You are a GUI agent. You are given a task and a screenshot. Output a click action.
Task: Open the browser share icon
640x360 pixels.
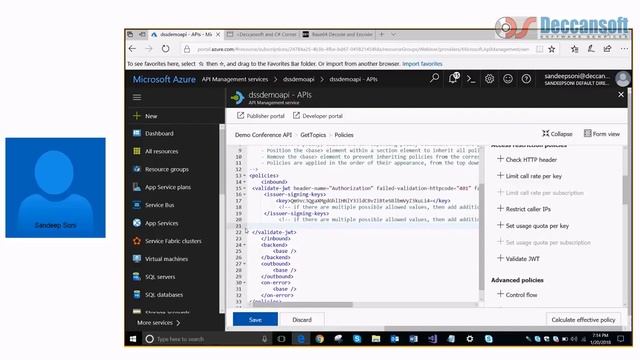pos(607,49)
